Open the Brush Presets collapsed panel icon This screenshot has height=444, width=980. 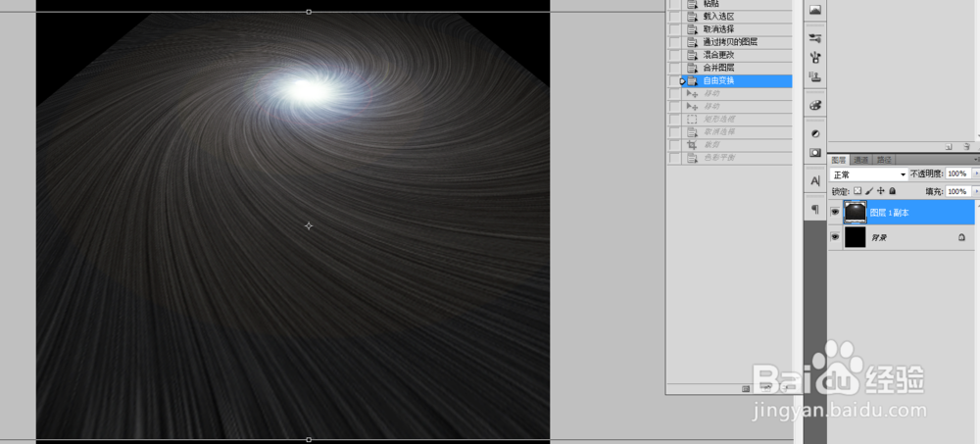[815, 38]
